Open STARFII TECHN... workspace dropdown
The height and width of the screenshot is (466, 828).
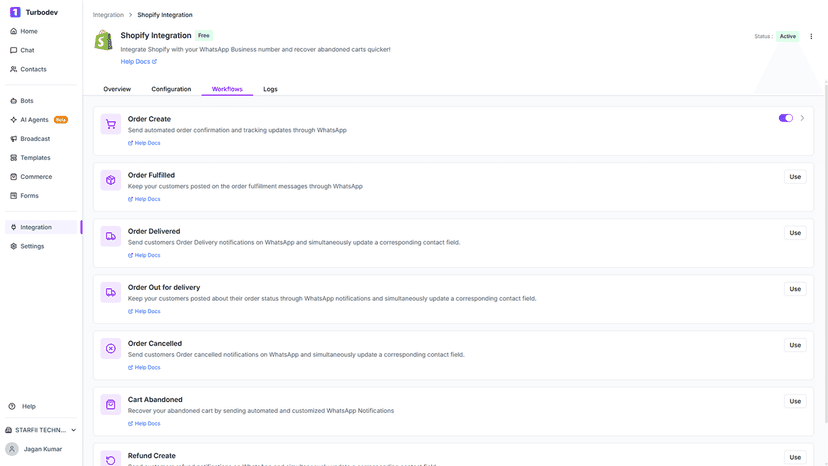pyautogui.click(x=41, y=430)
